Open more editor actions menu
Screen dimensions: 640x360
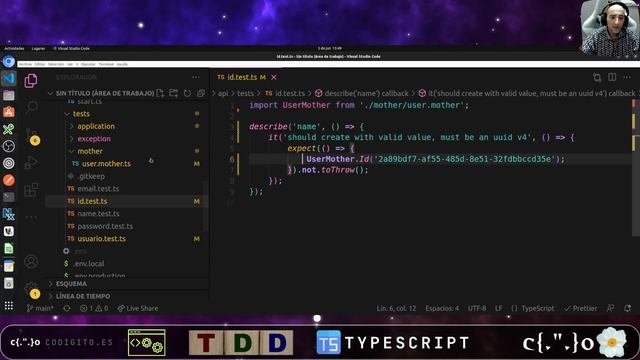point(627,77)
